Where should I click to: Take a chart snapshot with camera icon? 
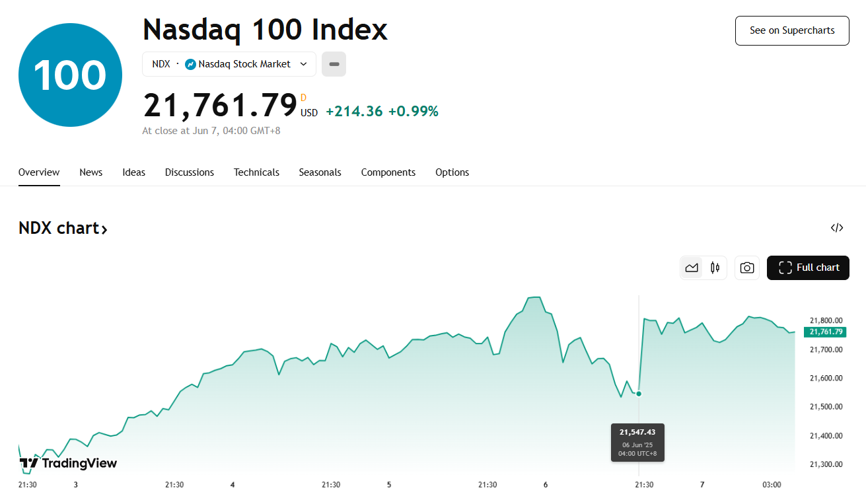point(747,268)
